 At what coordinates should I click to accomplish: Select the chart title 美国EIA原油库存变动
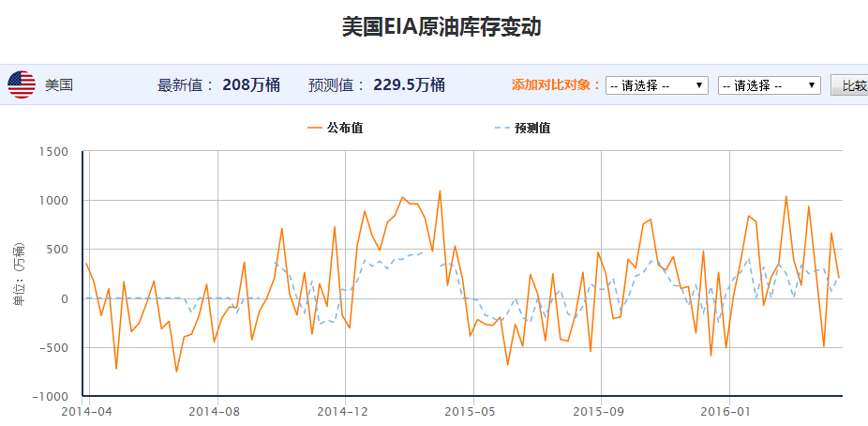click(441, 27)
